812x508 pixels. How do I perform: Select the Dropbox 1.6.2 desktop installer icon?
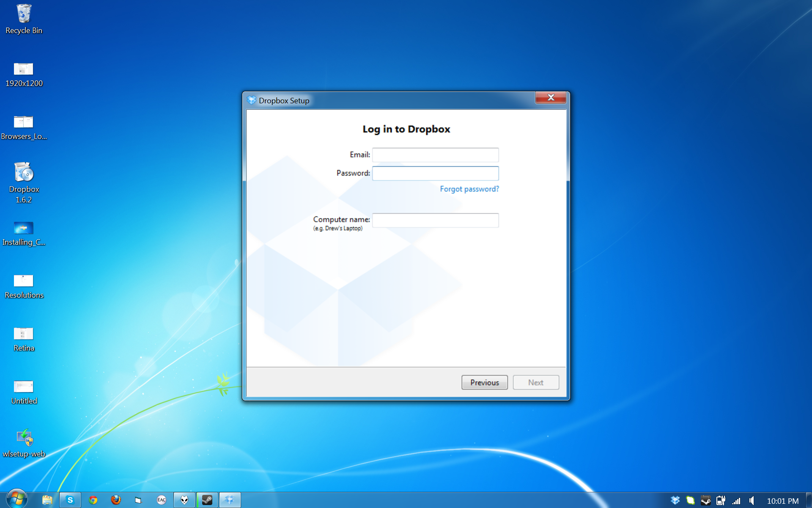click(x=24, y=182)
